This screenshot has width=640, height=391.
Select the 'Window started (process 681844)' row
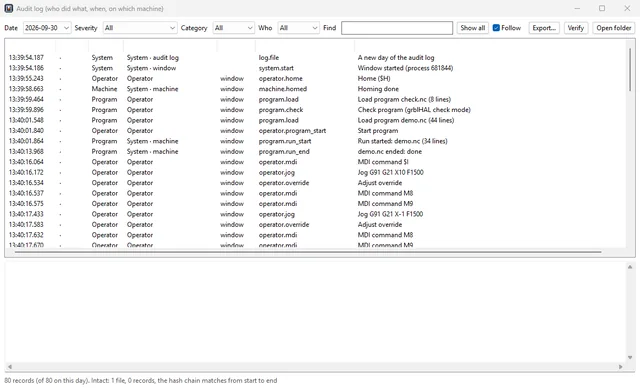pyautogui.click(x=315, y=68)
